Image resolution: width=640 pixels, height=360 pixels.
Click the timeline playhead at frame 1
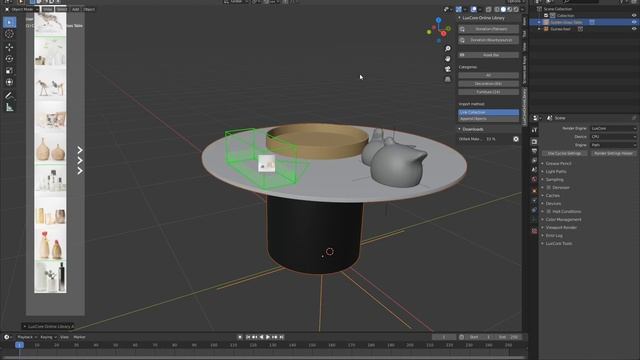click(x=19, y=345)
